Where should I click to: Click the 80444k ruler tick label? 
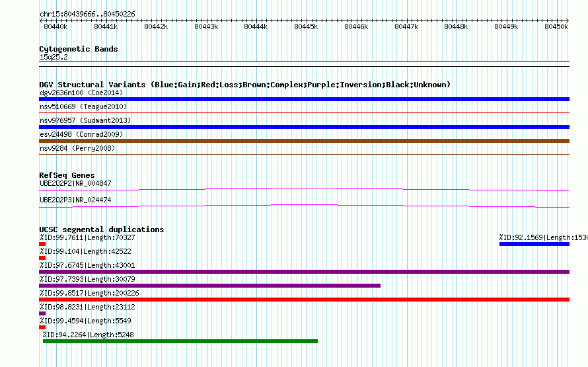point(256,26)
